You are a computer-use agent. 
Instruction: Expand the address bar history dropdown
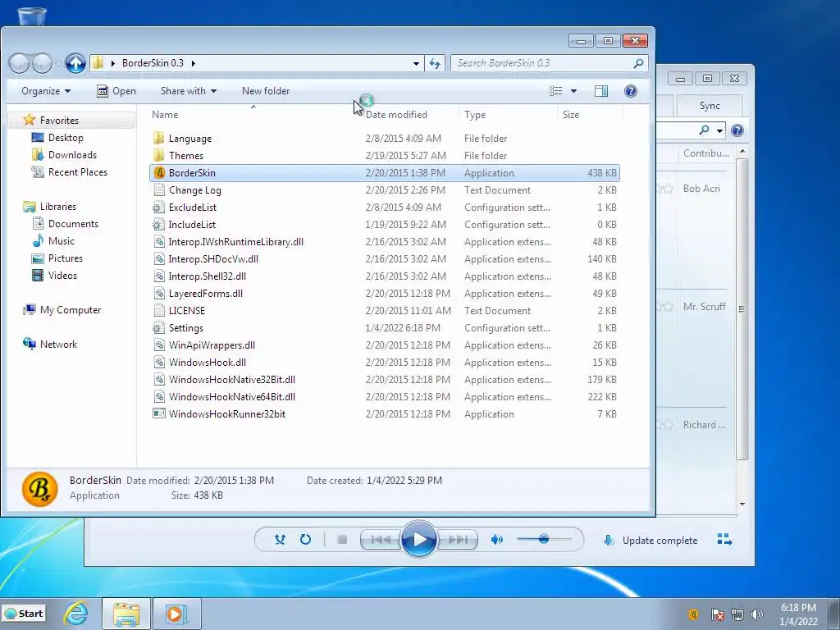[x=416, y=63]
